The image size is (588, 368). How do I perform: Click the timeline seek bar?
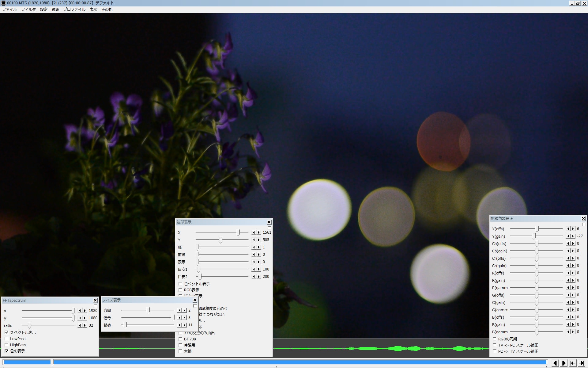tap(276, 362)
